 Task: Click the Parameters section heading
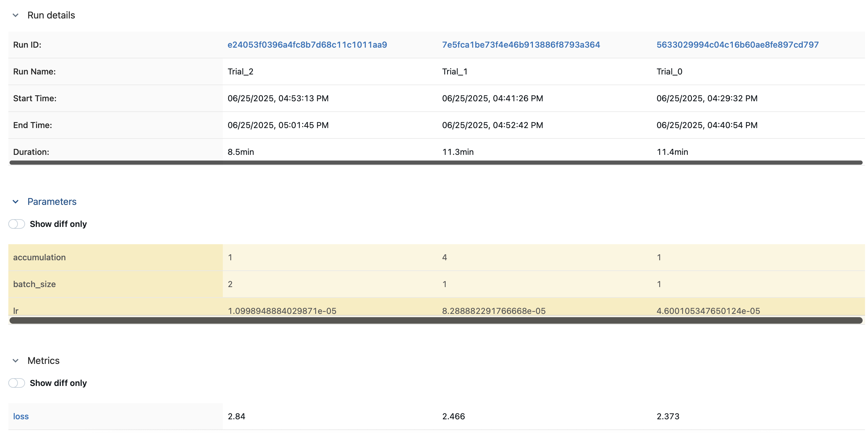point(52,202)
